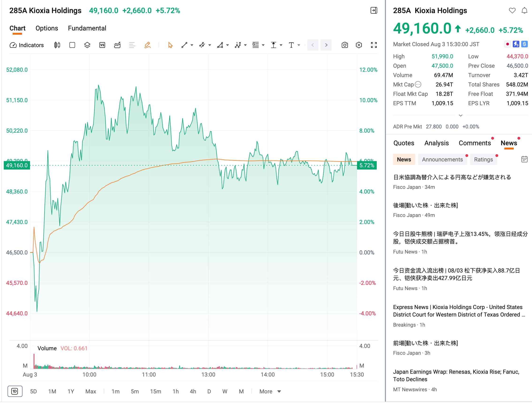Switch to the Options tab
This screenshot has height=403, width=532.
[x=47, y=28]
